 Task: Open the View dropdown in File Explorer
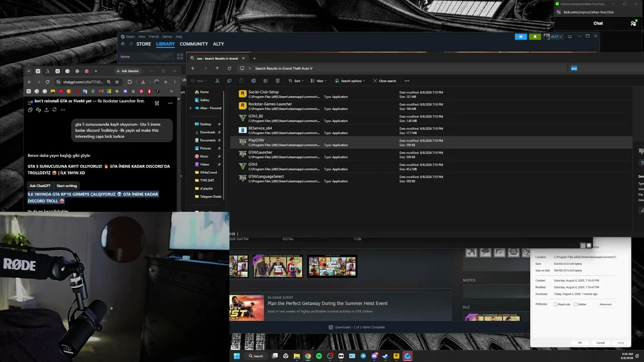coord(318,81)
